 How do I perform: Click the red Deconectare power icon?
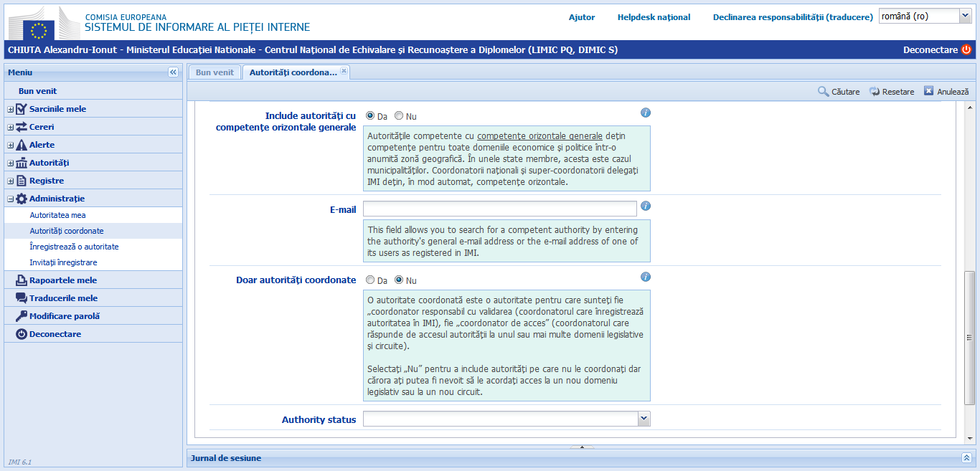966,50
